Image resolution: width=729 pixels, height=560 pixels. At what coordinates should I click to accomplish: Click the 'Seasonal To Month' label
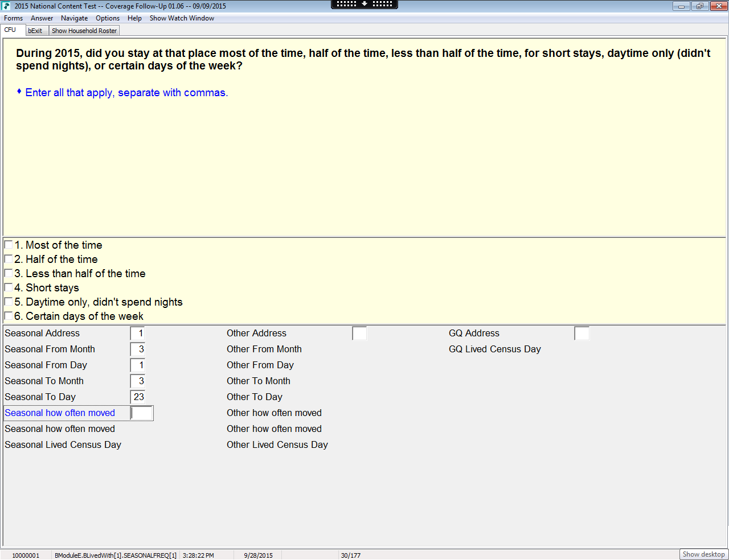(44, 381)
